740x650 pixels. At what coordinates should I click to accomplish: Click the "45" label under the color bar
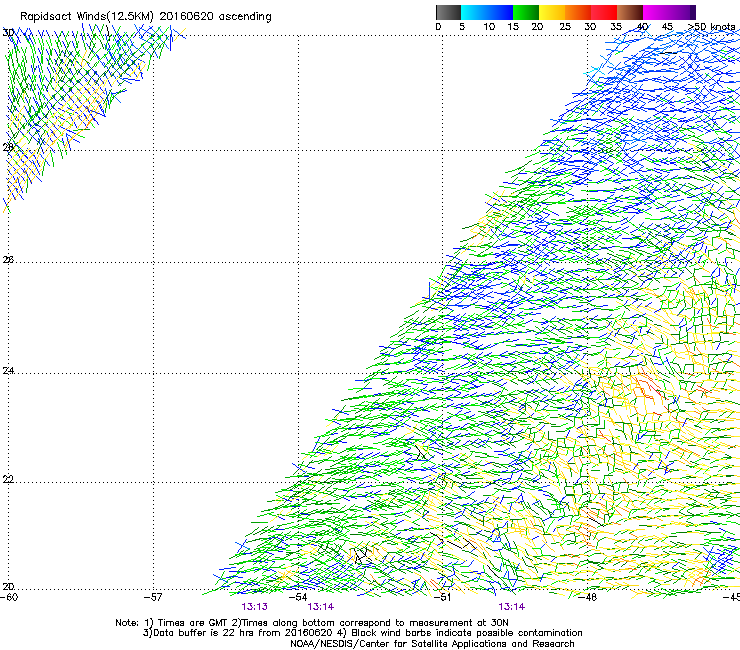coord(667,27)
